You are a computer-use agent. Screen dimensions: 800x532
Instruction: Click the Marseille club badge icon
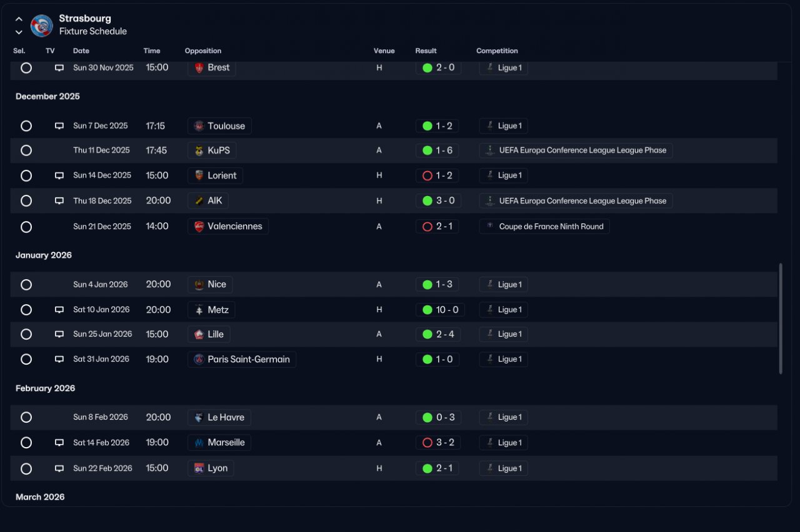199,443
